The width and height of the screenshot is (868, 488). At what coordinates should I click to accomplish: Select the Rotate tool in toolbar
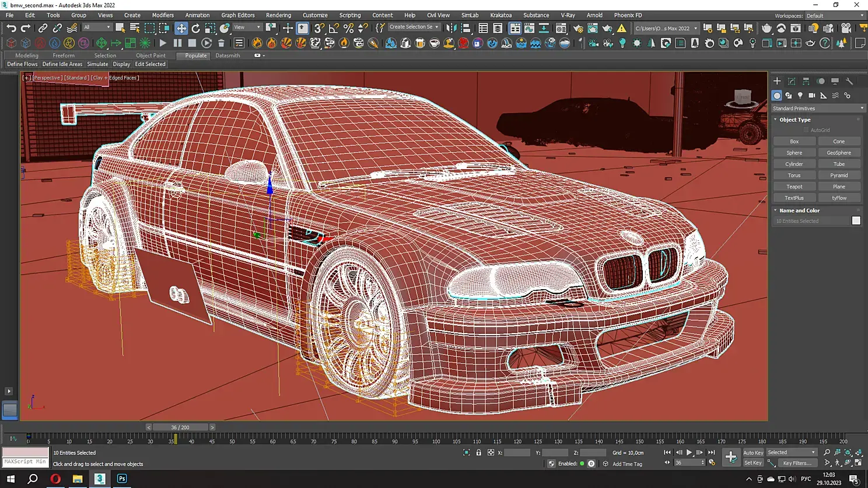pyautogui.click(x=195, y=28)
